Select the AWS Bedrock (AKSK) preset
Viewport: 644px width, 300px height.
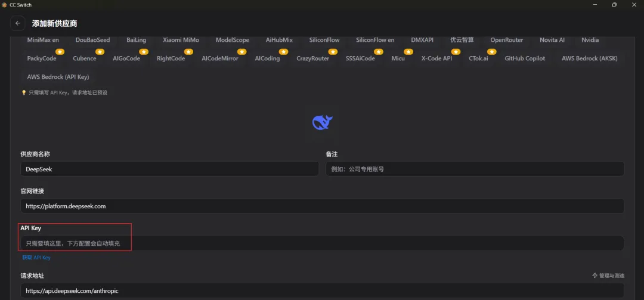(x=589, y=58)
